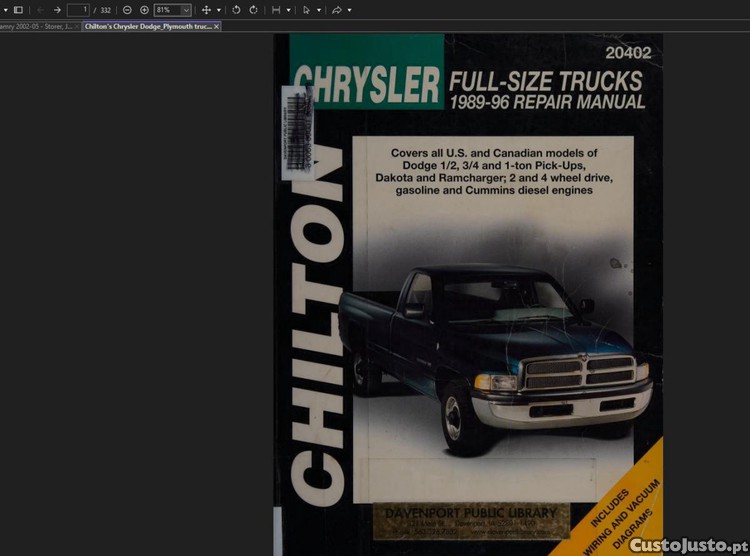Select the cursor selection tool
The image size is (750, 556).
[x=306, y=9]
